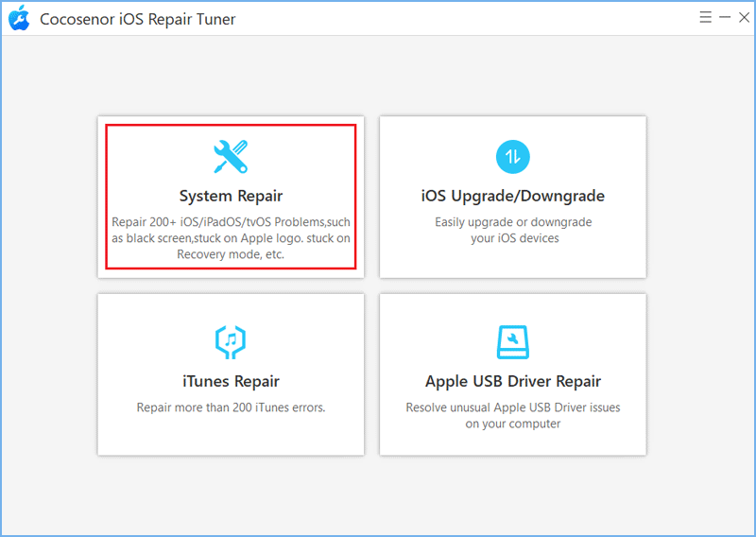The height and width of the screenshot is (537, 756).
Task: Click the 'Repair 200+ iOS/iPadOS/tvOS Problems' description
Action: point(231,238)
